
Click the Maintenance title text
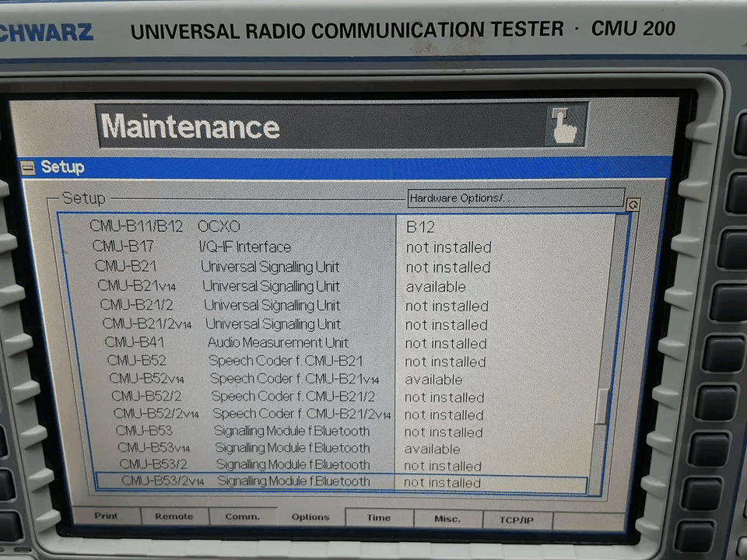[x=190, y=126]
